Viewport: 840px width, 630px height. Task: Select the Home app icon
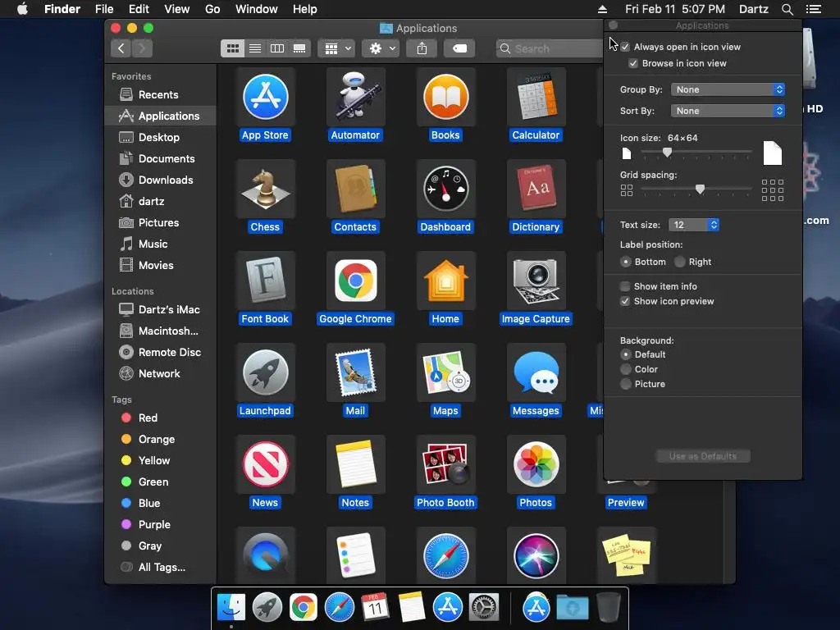[445, 281]
